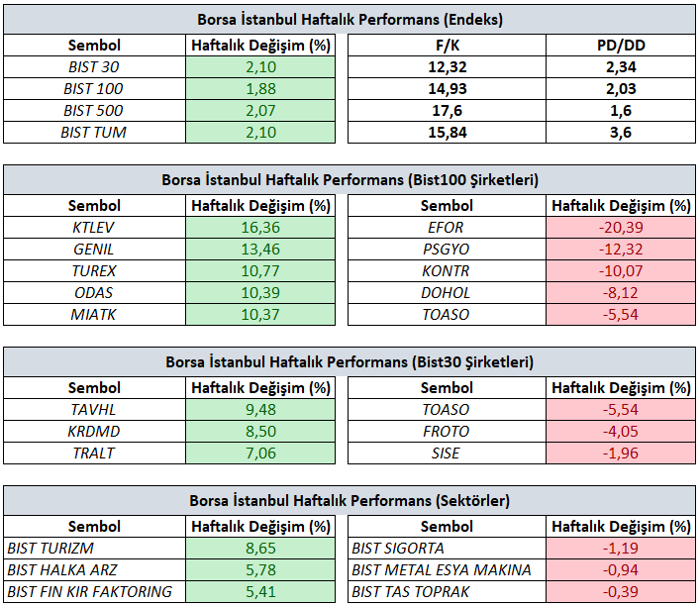Select BIST 100 weekly change value 1,88

260,89
